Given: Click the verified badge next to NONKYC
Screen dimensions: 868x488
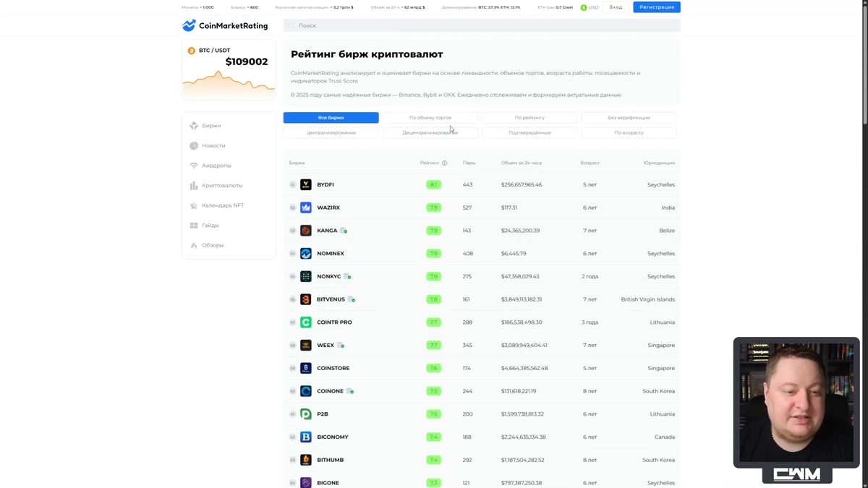Looking at the screenshot, I should tap(348, 276).
